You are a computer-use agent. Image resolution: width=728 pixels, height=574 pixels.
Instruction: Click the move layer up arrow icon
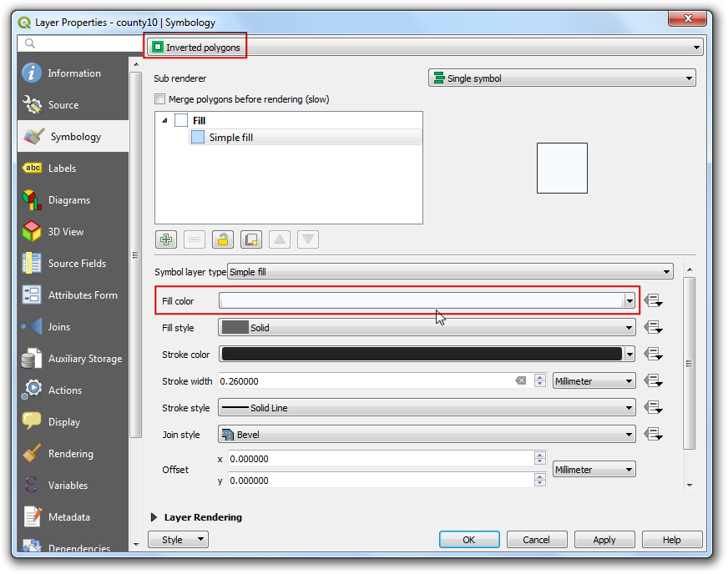pyautogui.click(x=280, y=239)
